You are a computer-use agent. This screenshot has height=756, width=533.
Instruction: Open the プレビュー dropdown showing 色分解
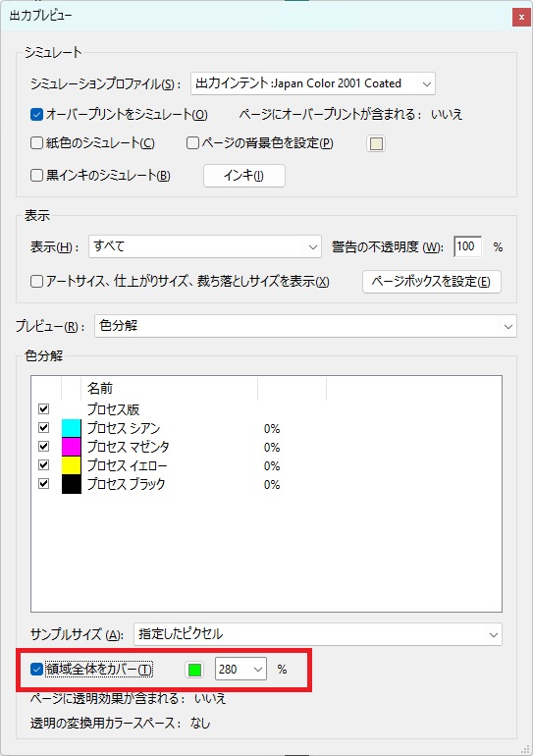[305, 326]
